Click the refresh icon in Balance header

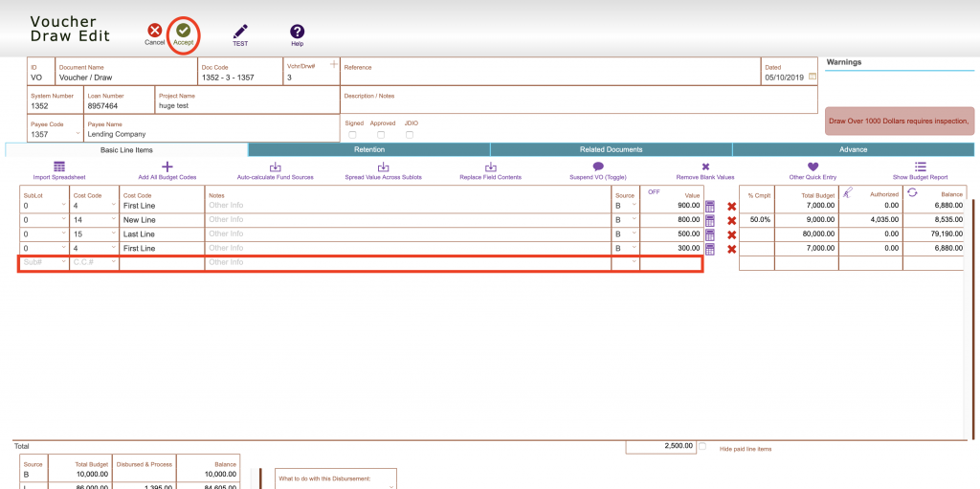(x=912, y=192)
